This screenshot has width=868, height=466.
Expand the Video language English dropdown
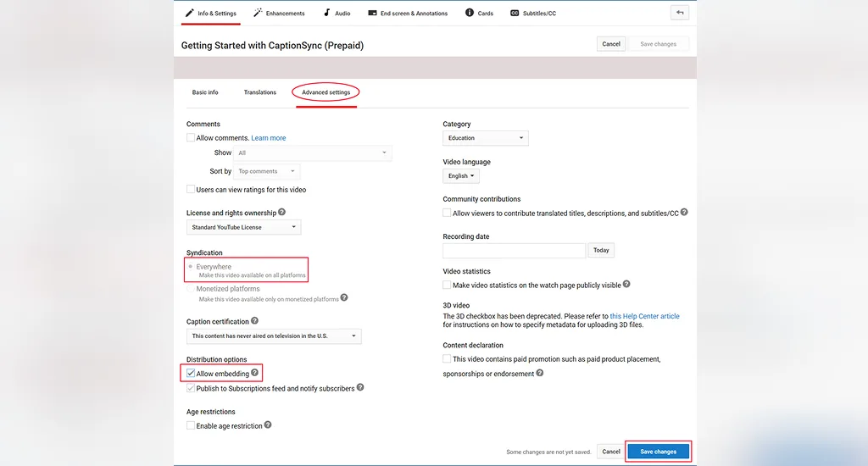point(461,176)
